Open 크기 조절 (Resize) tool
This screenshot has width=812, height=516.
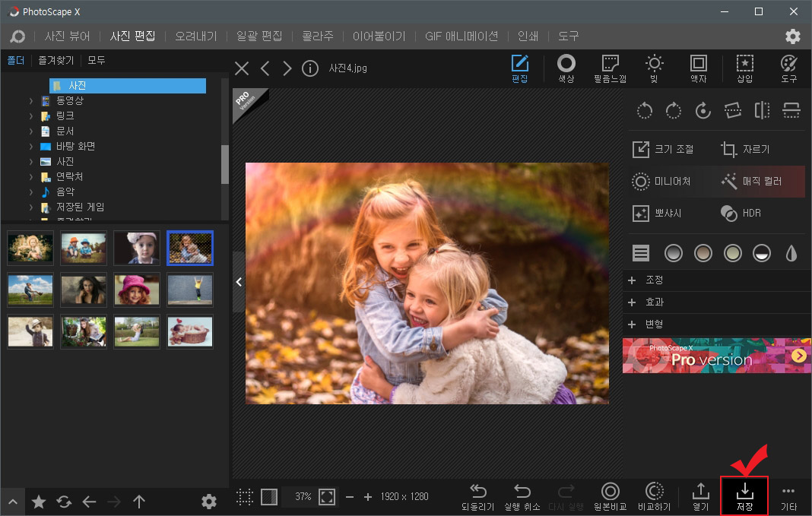click(x=665, y=150)
